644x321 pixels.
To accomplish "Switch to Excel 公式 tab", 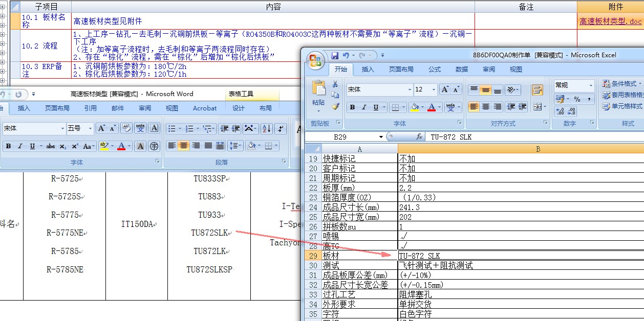I will (435, 70).
